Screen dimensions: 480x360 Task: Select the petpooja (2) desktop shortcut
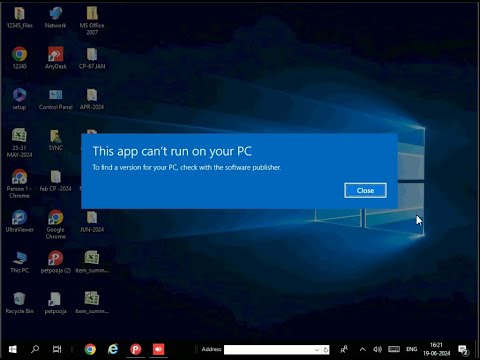click(56, 262)
